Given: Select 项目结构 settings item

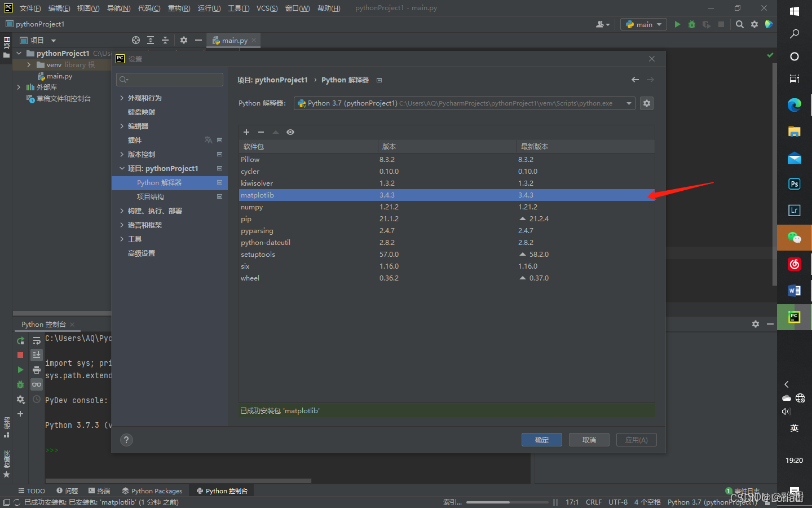Looking at the screenshot, I should tap(151, 196).
